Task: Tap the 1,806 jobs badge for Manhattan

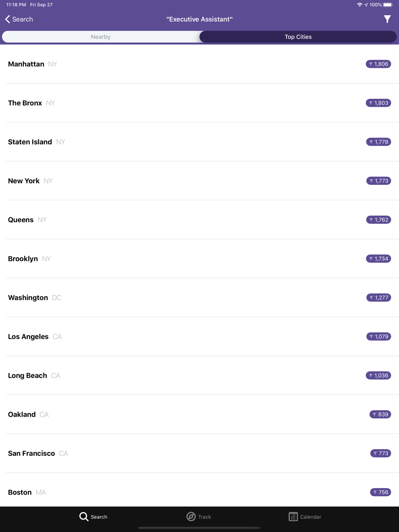Action: (378, 64)
